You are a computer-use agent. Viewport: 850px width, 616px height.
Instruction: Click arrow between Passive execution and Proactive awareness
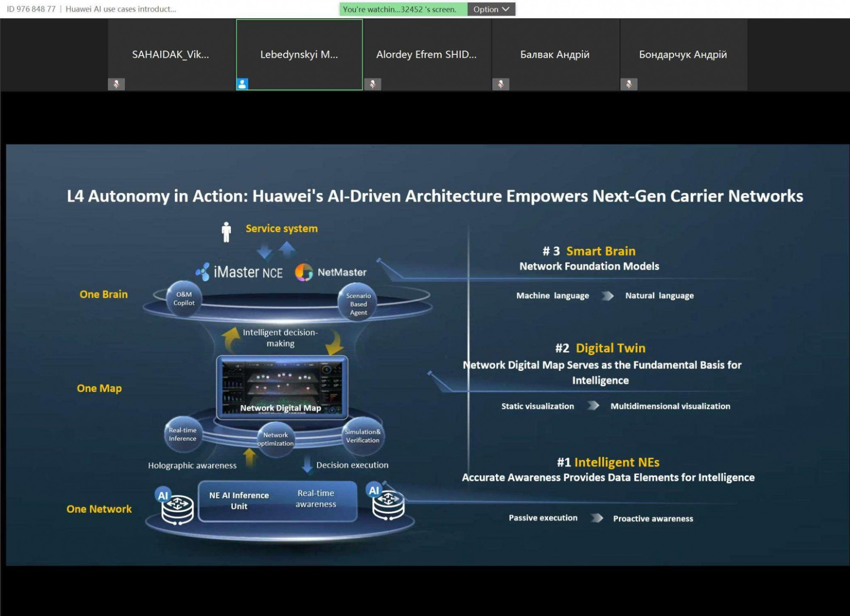tap(597, 518)
